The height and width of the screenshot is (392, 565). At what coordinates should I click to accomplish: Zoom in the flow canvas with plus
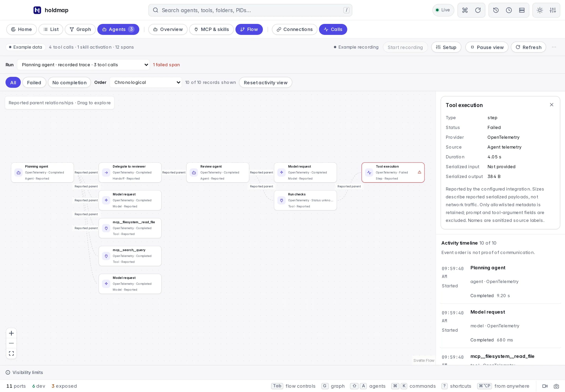(x=11, y=333)
